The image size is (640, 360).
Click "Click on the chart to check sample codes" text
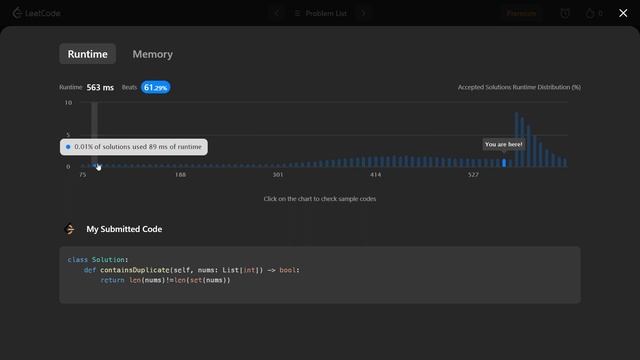pyautogui.click(x=320, y=199)
